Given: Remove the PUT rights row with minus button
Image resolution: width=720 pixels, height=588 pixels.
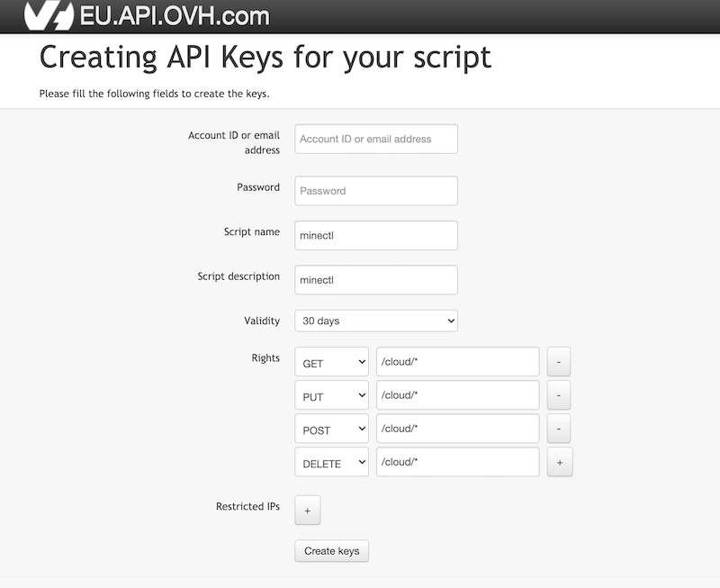Looking at the screenshot, I should pos(559,395).
